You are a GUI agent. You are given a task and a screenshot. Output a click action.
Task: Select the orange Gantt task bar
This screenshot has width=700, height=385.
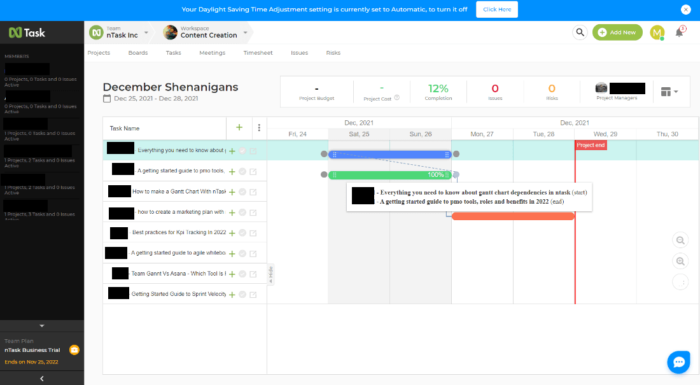click(513, 216)
